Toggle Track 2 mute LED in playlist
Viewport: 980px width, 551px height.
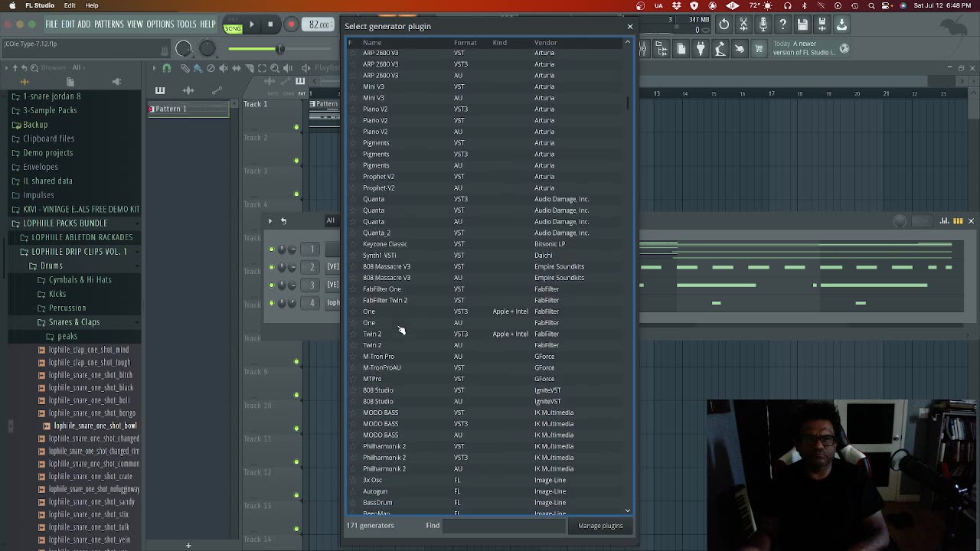[x=296, y=161]
